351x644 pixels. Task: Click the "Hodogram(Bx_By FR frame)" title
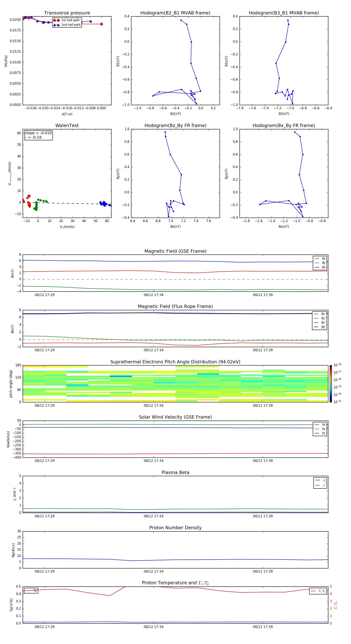[284, 125]
